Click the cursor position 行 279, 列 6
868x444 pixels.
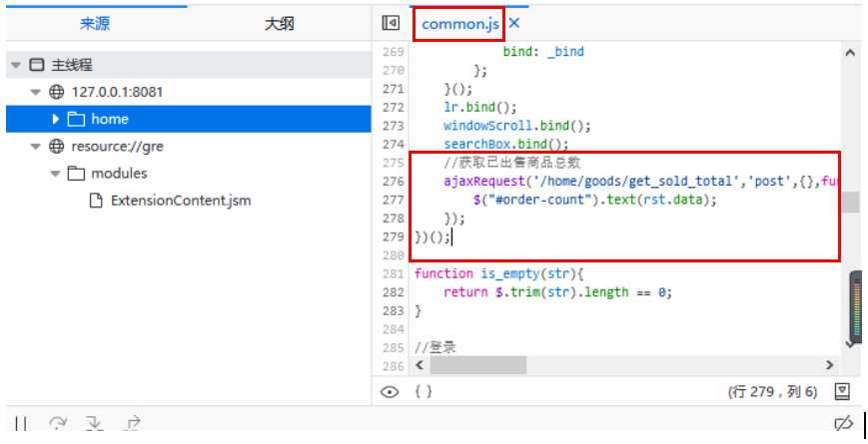coord(772,392)
